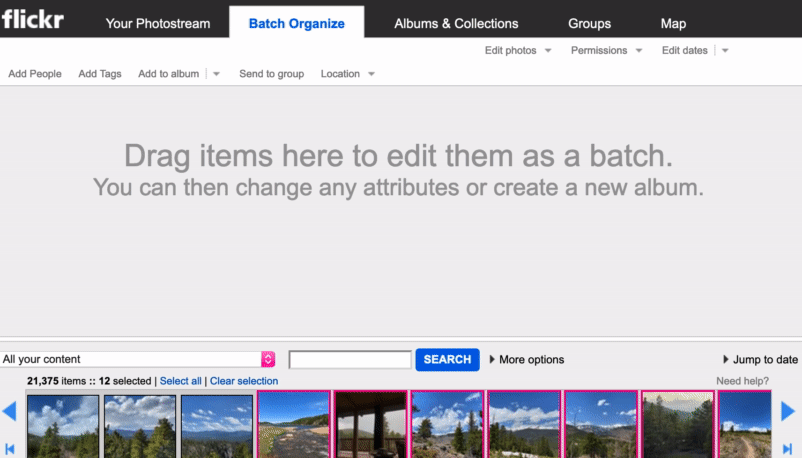This screenshot has height=458, width=802.
Task: Expand the Location dropdown arrow
Action: point(371,74)
